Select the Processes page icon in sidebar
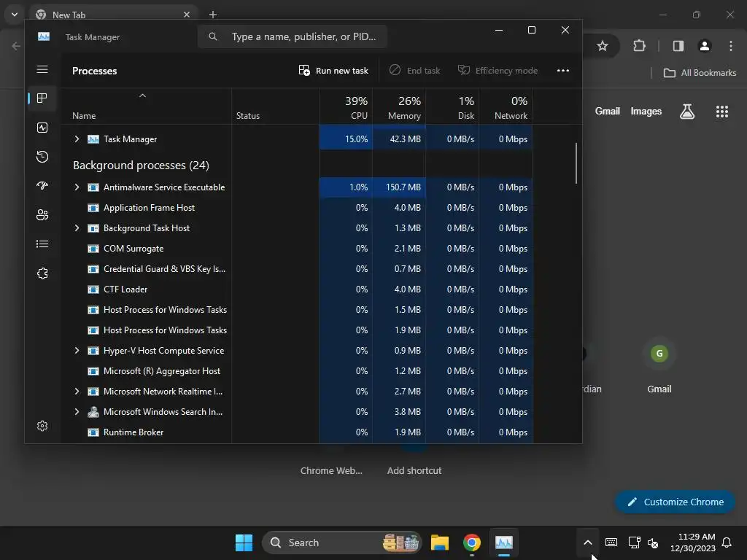 coord(42,98)
